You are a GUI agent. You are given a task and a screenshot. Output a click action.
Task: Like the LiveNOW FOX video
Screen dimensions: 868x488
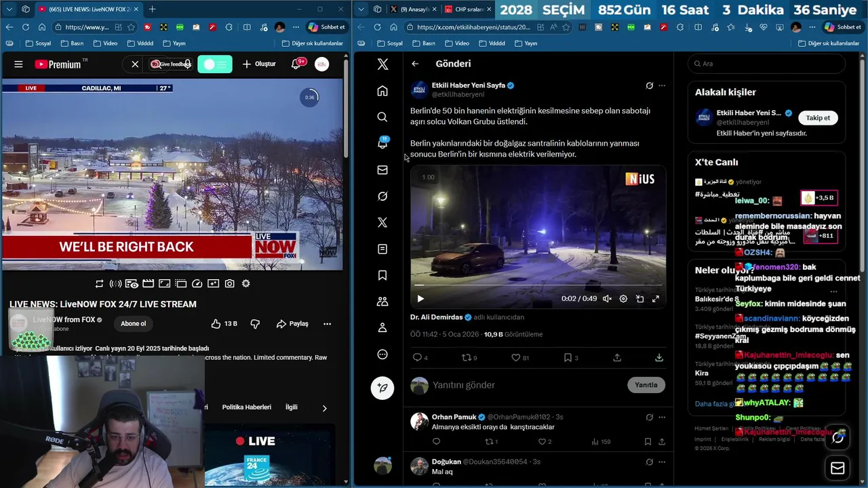(x=224, y=324)
